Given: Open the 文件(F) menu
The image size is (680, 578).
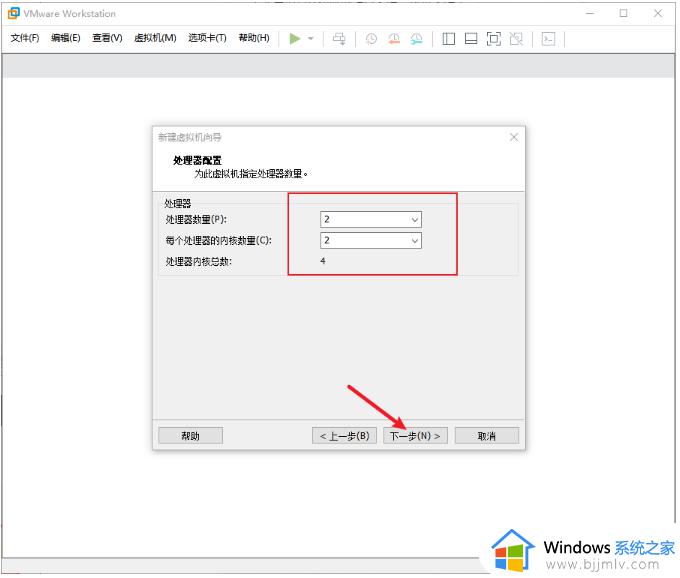Looking at the screenshot, I should coord(25,38).
